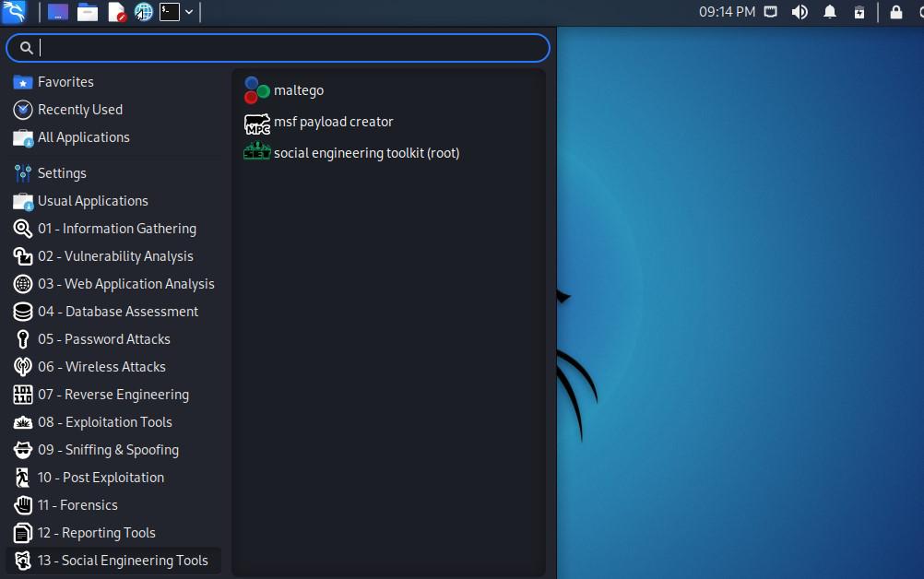
Task: Choose the "05 - Password Attacks" label
Action: click(x=103, y=339)
